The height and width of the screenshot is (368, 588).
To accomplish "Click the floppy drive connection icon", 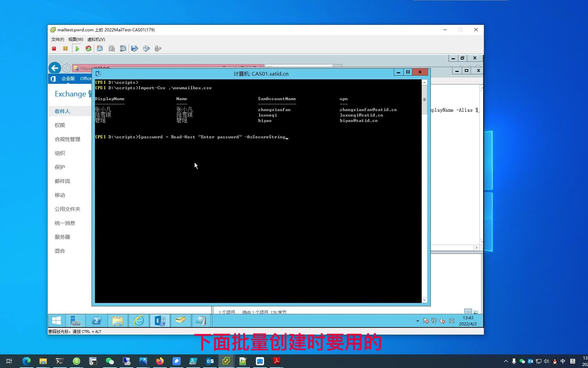I will click(x=134, y=49).
